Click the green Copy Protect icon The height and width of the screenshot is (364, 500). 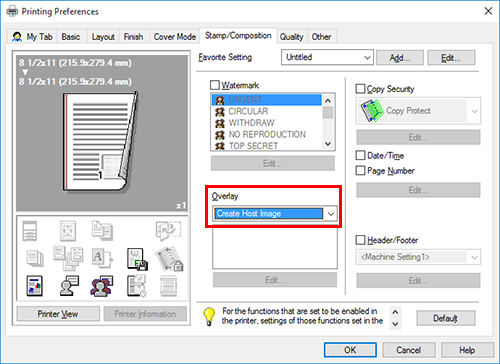coord(372,111)
